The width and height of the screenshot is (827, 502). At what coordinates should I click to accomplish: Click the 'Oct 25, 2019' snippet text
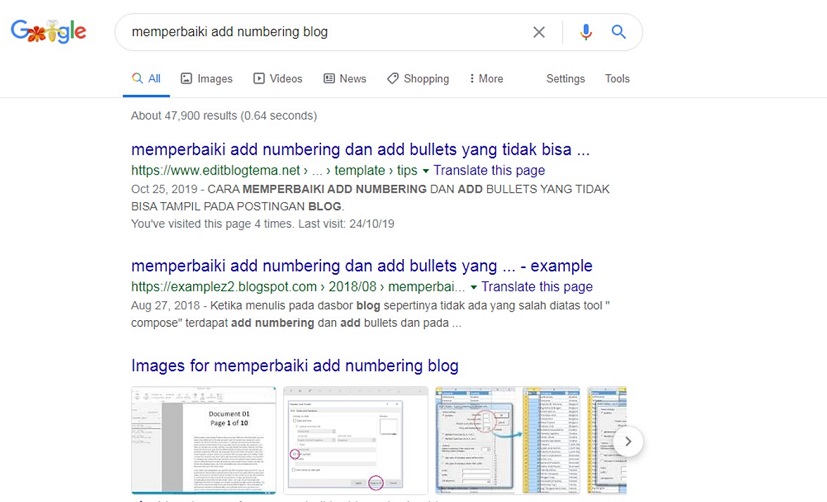tap(164, 189)
